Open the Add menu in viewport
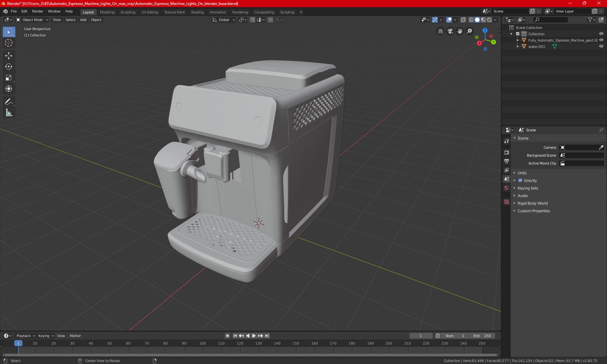This screenshot has height=364, width=607. click(83, 20)
